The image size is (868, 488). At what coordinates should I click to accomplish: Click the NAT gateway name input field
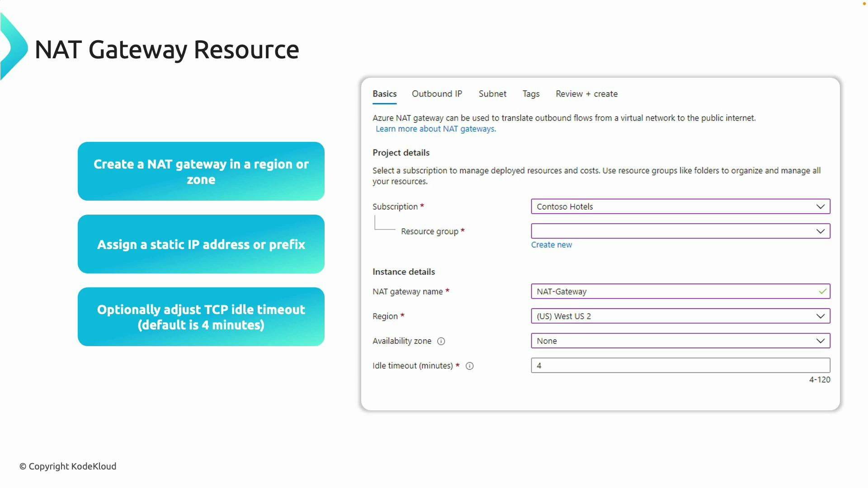(x=656, y=291)
